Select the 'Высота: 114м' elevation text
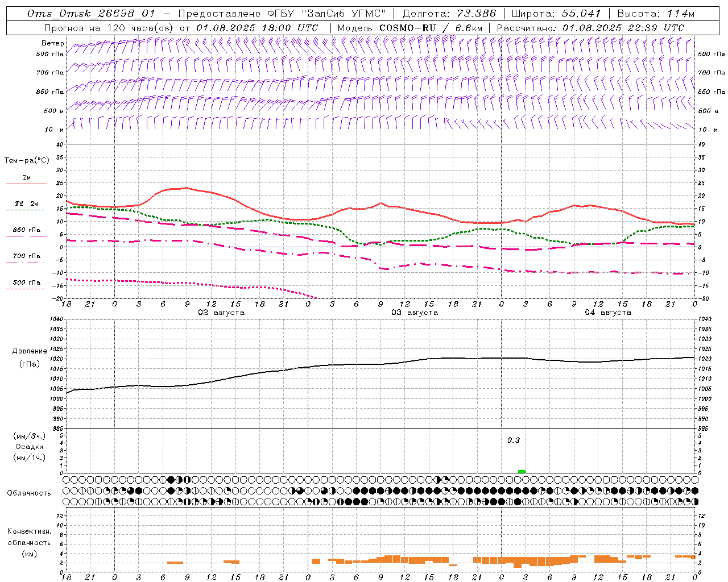 coord(656,14)
